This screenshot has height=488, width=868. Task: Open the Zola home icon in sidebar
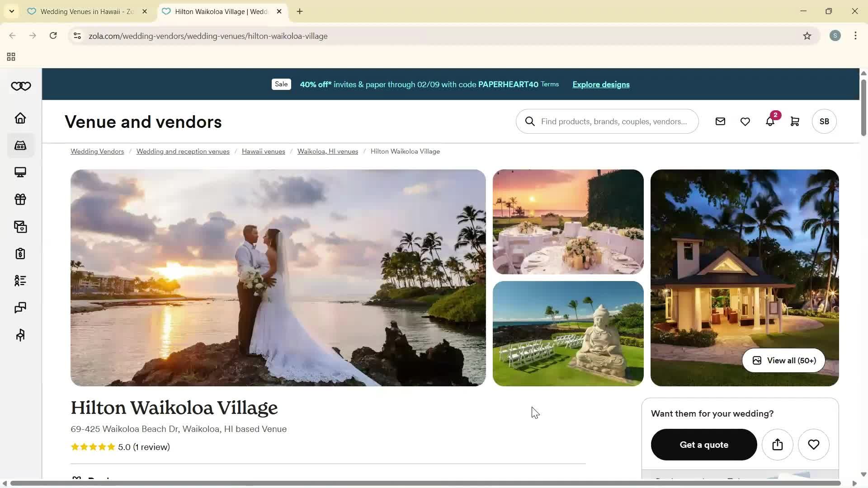click(x=20, y=118)
